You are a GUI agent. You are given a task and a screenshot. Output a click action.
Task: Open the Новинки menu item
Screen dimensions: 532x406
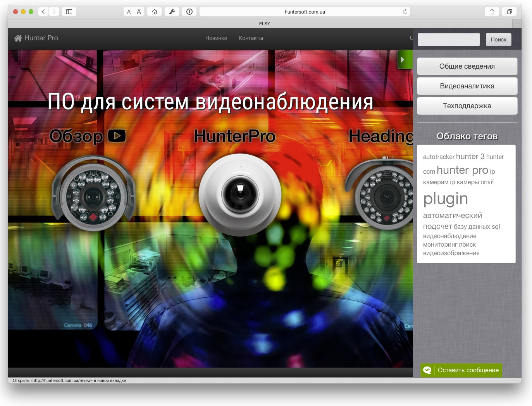tap(216, 38)
